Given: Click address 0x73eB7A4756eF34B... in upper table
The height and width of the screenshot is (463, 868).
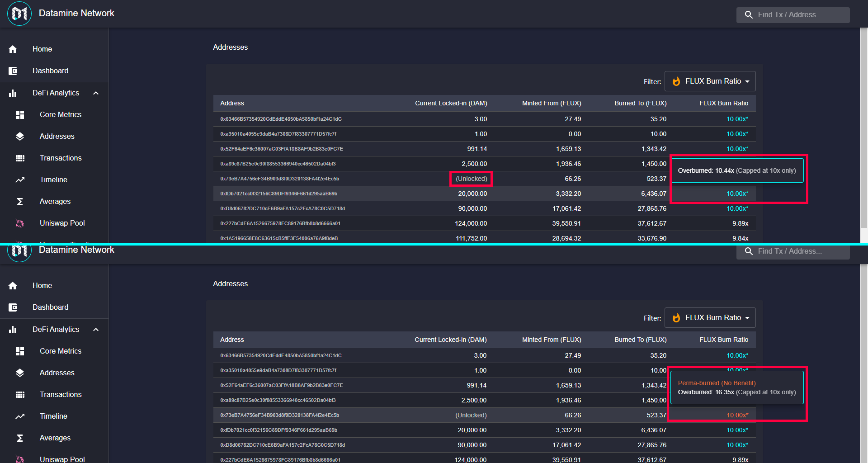Looking at the screenshot, I should 279,179.
